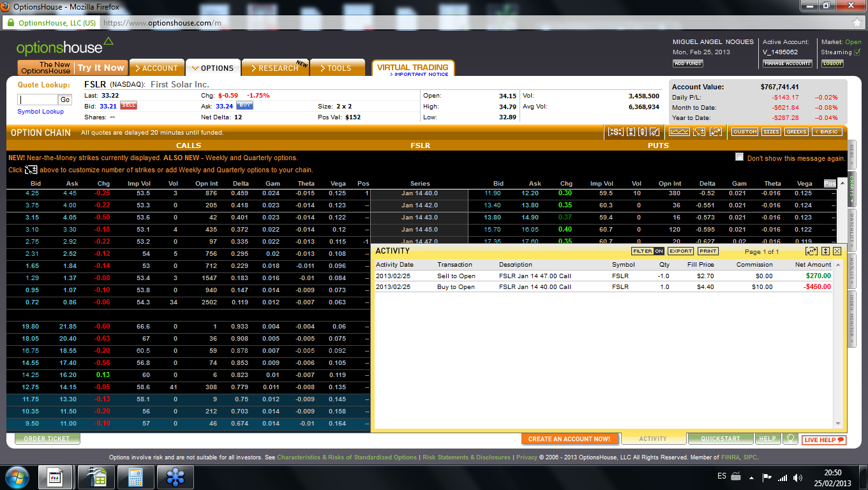Image resolution: width=868 pixels, height=490 pixels.
Task: Open the HELP bottom tab
Action: click(x=768, y=439)
